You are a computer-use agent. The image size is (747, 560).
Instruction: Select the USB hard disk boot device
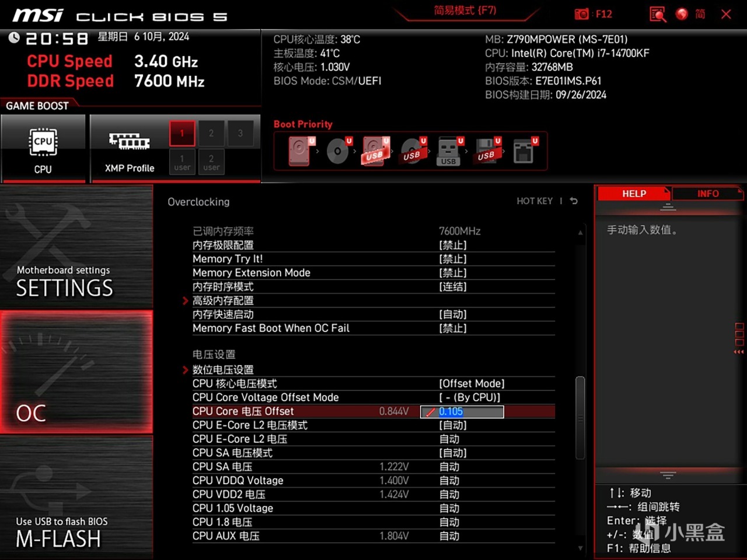(x=375, y=151)
